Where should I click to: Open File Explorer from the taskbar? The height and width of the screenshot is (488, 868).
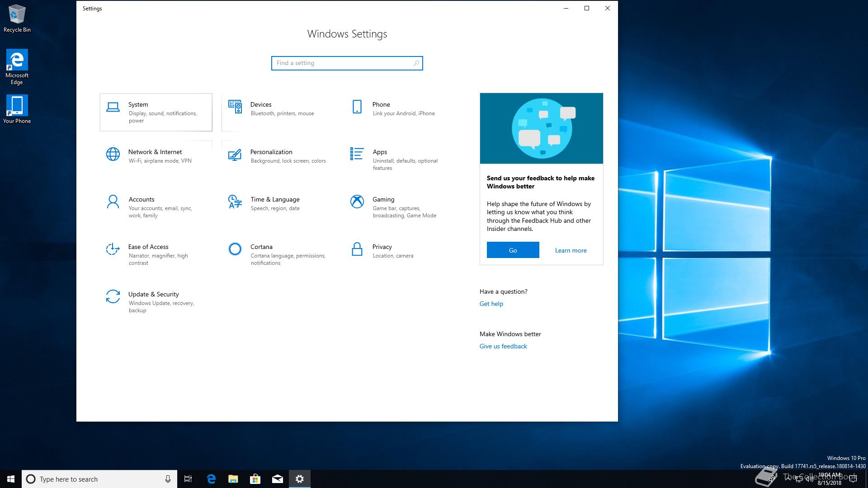point(233,479)
